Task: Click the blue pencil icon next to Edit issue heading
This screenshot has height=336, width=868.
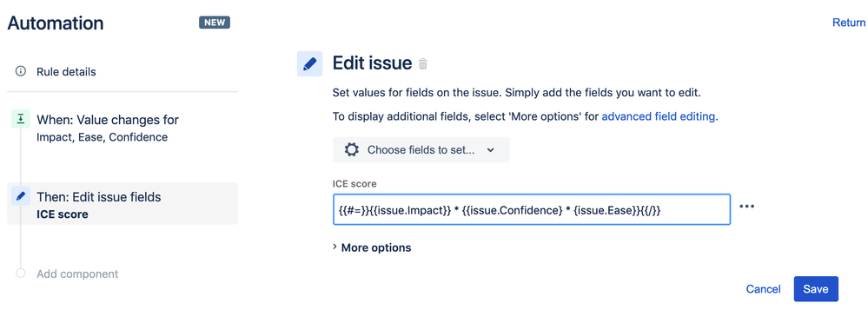Action: click(310, 63)
